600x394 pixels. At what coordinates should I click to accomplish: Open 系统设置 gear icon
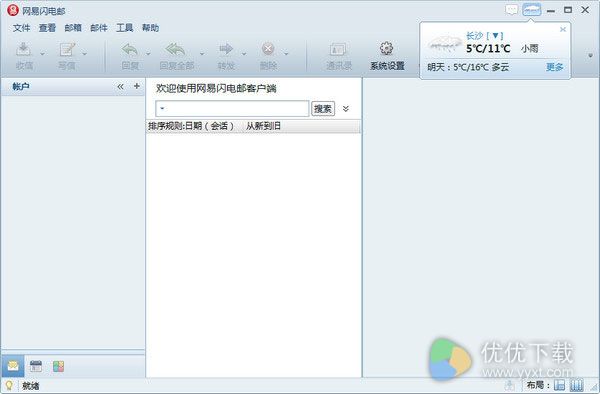[386, 49]
